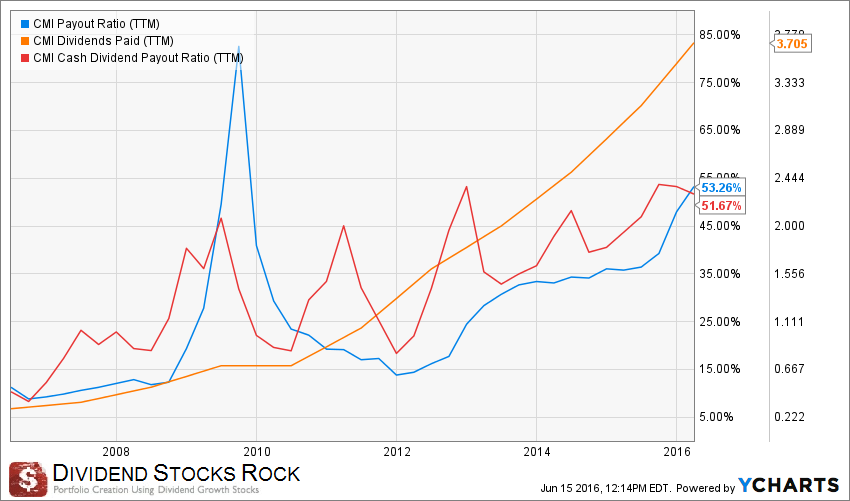Click the orange Dividends Paid legend swatch
This screenshot has width=850, height=501.
point(24,41)
